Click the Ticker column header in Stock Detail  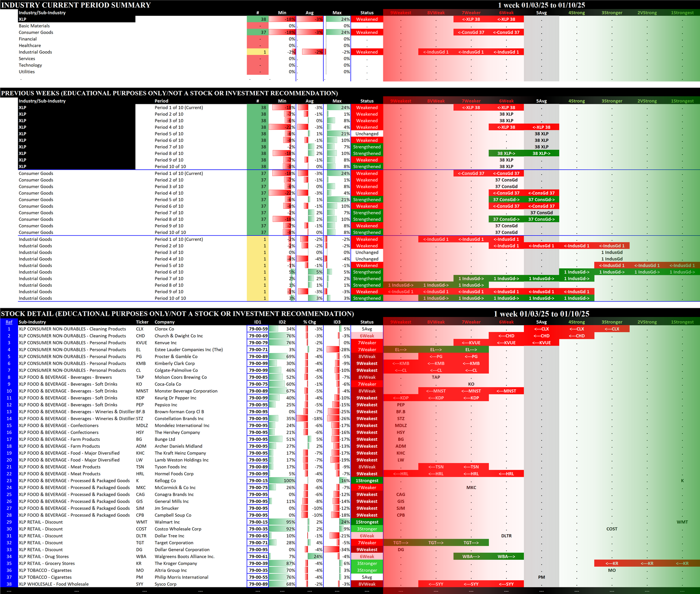click(x=142, y=322)
